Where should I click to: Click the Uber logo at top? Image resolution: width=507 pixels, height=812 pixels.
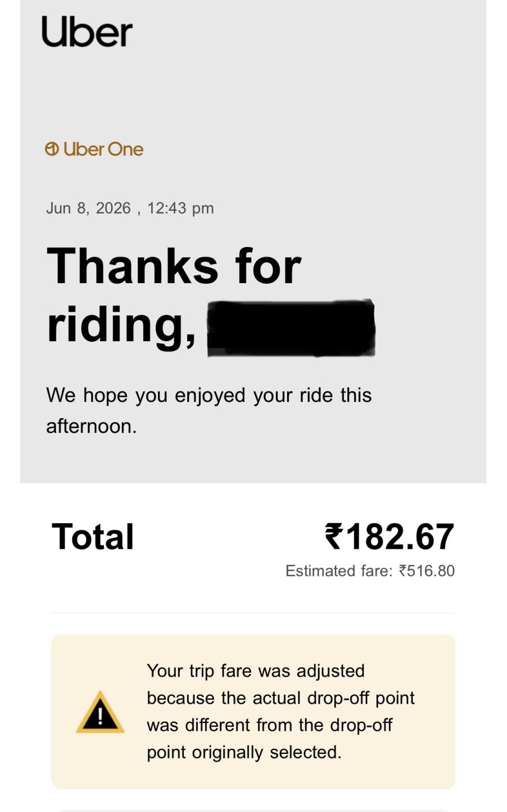[x=87, y=32]
